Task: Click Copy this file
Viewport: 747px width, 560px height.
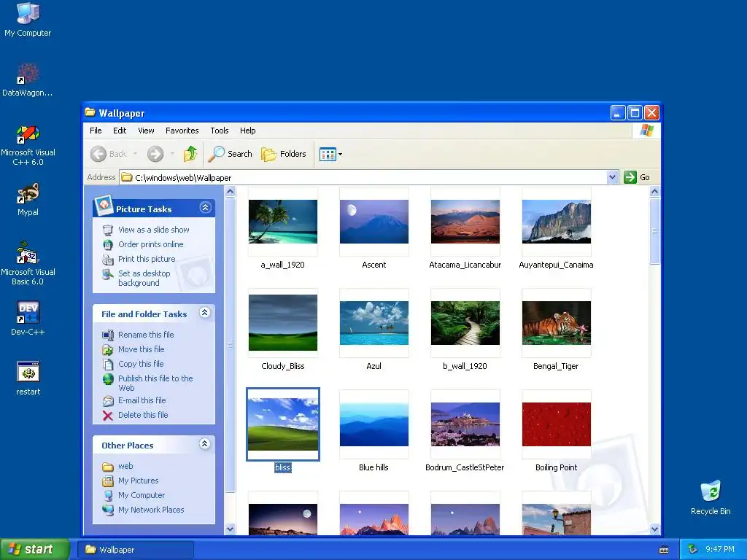Action: (141, 364)
